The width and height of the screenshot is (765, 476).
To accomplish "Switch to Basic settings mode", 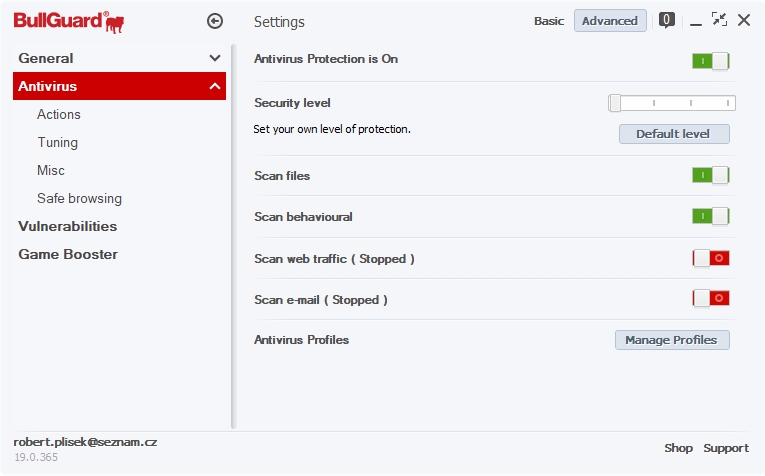I will click(549, 21).
